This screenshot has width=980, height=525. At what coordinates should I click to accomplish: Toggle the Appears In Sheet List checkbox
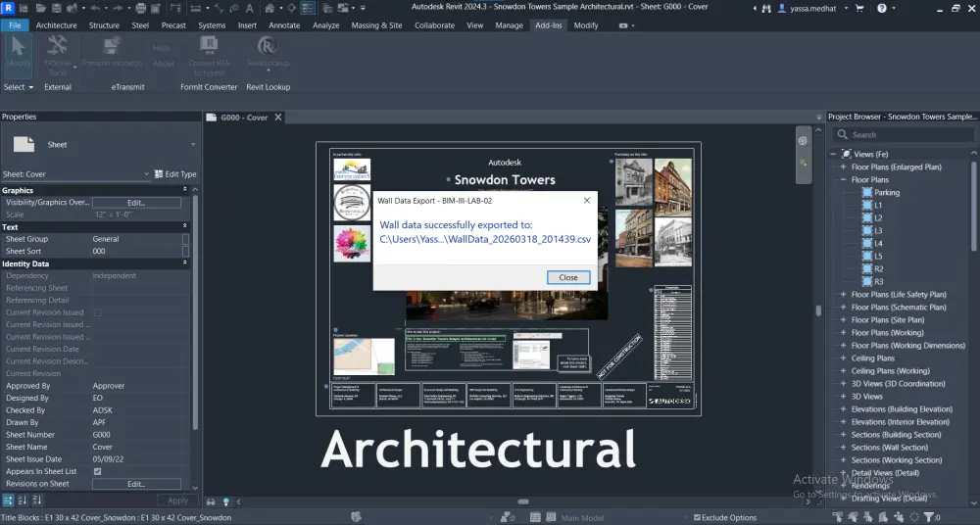coord(97,471)
